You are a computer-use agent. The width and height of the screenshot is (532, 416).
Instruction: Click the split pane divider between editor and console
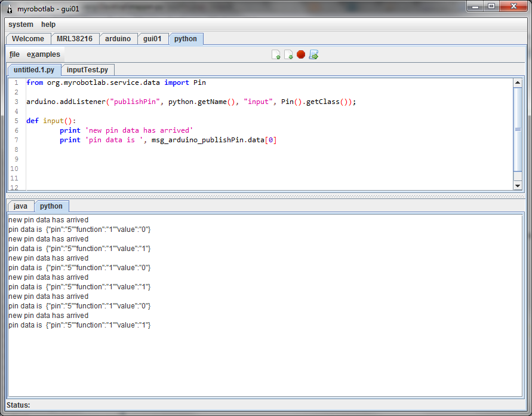pyautogui.click(x=265, y=196)
